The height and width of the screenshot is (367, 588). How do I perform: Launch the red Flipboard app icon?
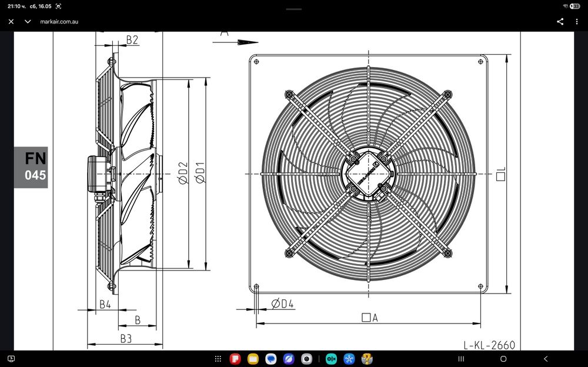tap(235, 359)
